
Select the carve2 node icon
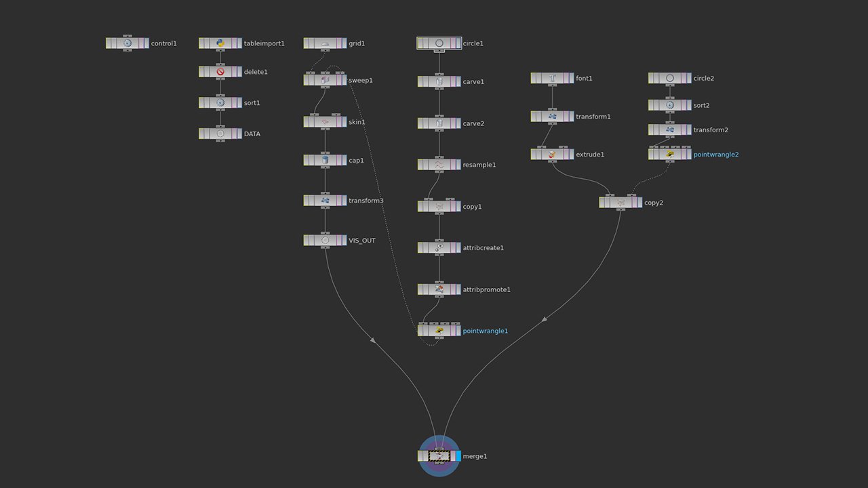coord(439,124)
